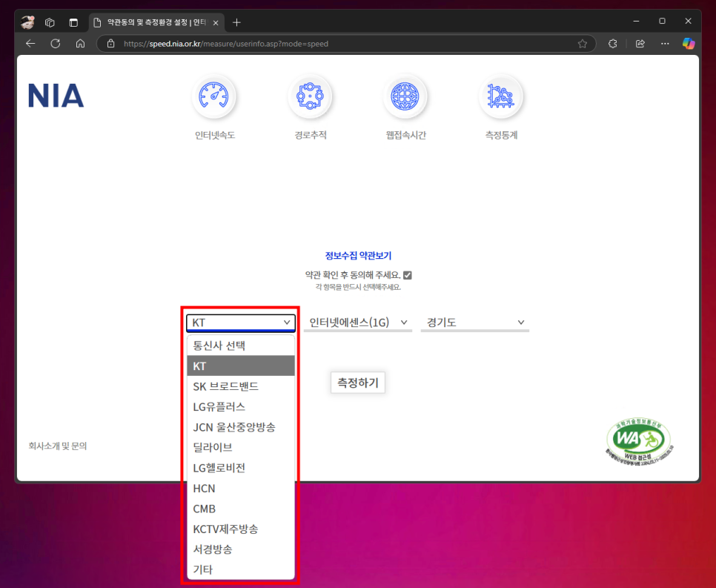Open the 회사소개 및 문의 link
The image size is (716, 588).
tap(58, 446)
